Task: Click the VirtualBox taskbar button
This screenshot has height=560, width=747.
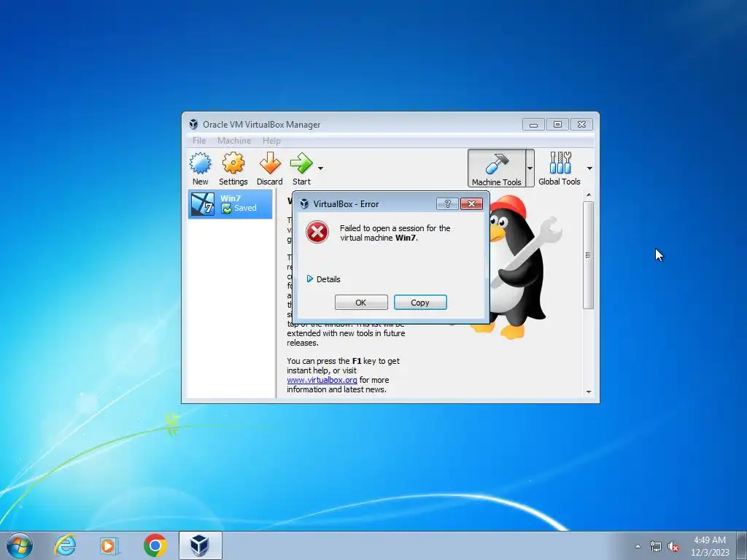Action: (200, 545)
